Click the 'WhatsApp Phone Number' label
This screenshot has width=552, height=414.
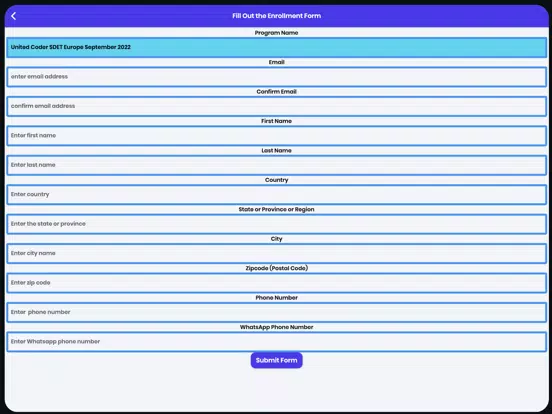coord(276,327)
